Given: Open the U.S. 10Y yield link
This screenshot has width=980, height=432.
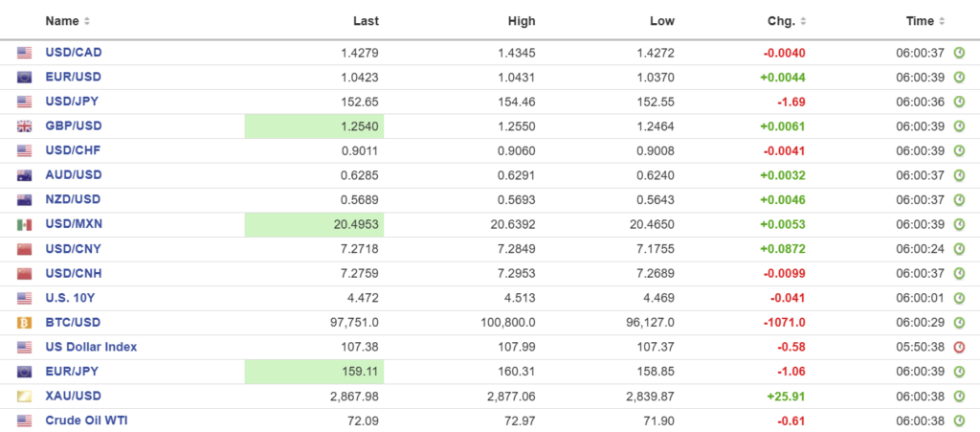Looking at the screenshot, I should (71, 298).
